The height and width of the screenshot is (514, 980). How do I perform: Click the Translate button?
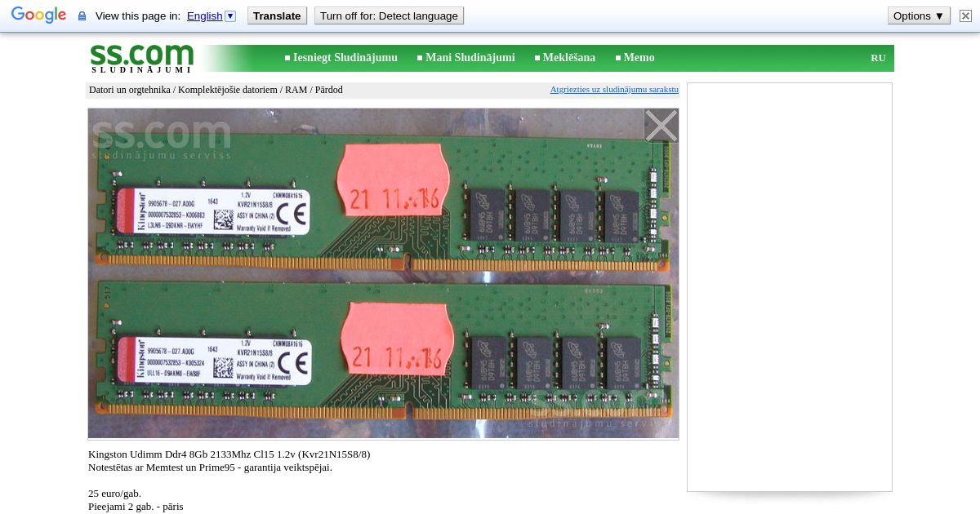[x=277, y=16]
